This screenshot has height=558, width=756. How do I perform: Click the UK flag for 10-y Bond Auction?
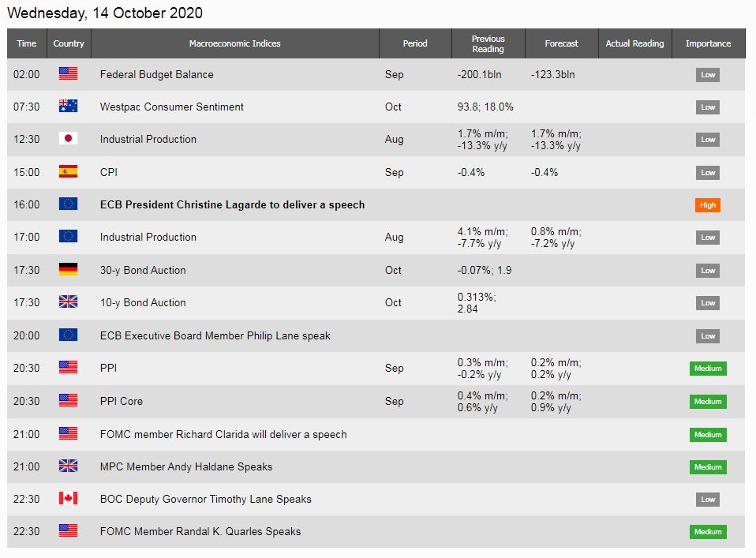click(x=68, y=302)
